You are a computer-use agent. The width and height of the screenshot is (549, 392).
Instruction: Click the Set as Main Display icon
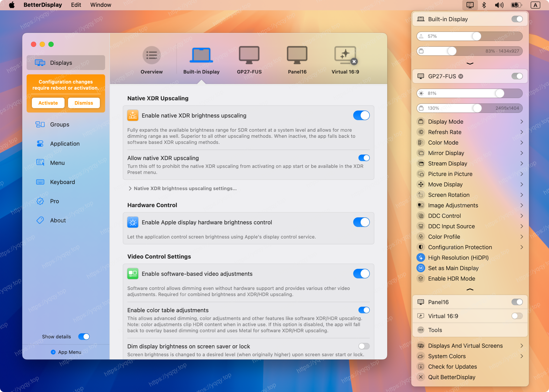[420, 268]
